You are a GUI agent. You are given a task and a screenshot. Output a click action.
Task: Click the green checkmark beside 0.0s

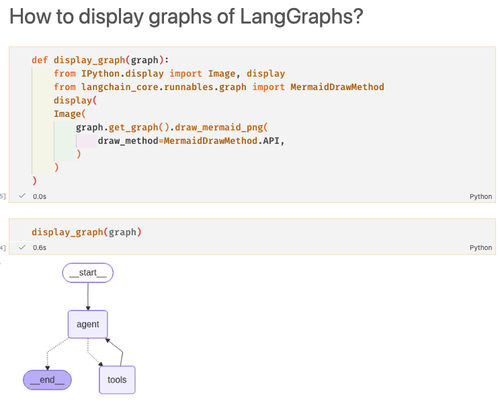pos(22,196)
